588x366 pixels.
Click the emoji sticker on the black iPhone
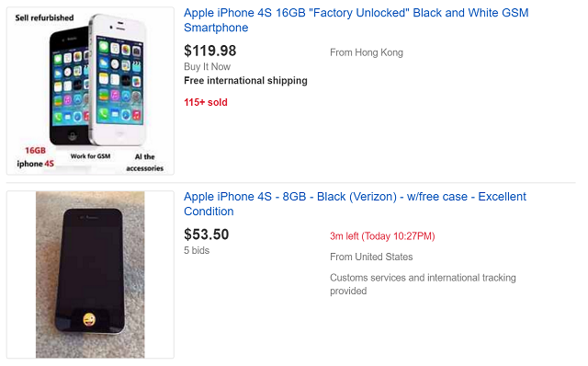pos(89,319)
